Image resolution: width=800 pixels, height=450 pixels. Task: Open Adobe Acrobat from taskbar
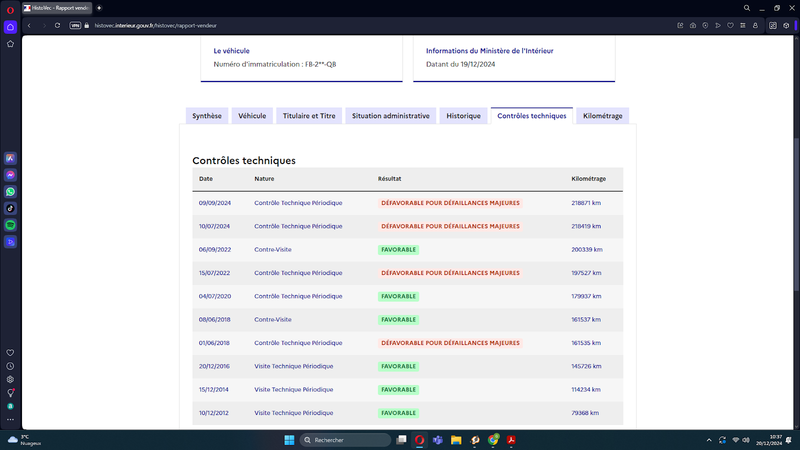[x=511, y=440]
